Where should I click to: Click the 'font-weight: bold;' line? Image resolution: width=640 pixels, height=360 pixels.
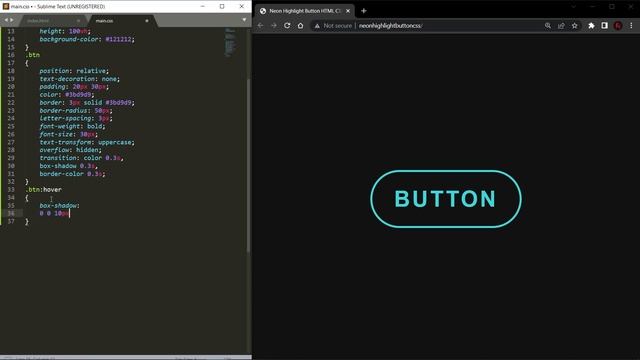click(72, 126)
